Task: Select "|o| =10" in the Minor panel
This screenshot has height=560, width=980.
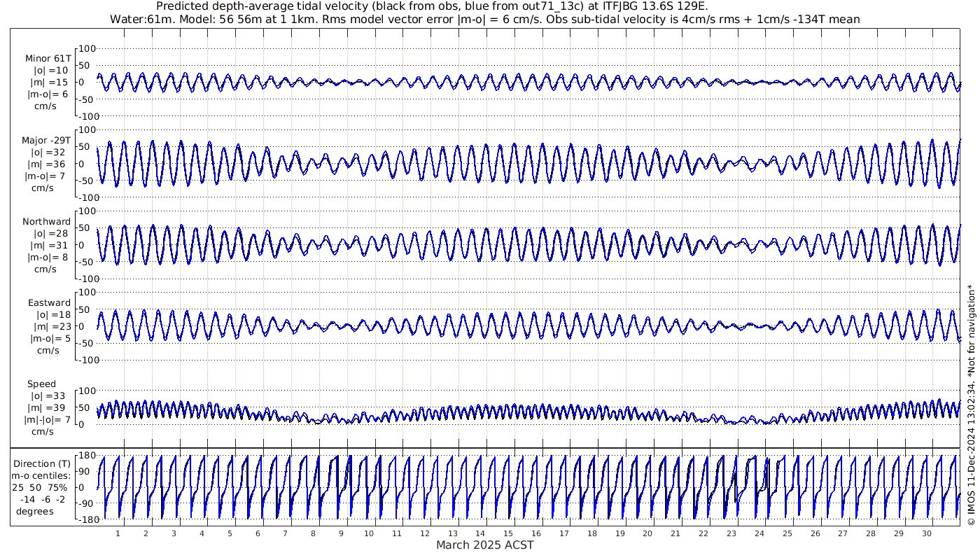Action: tap(51, 71)
